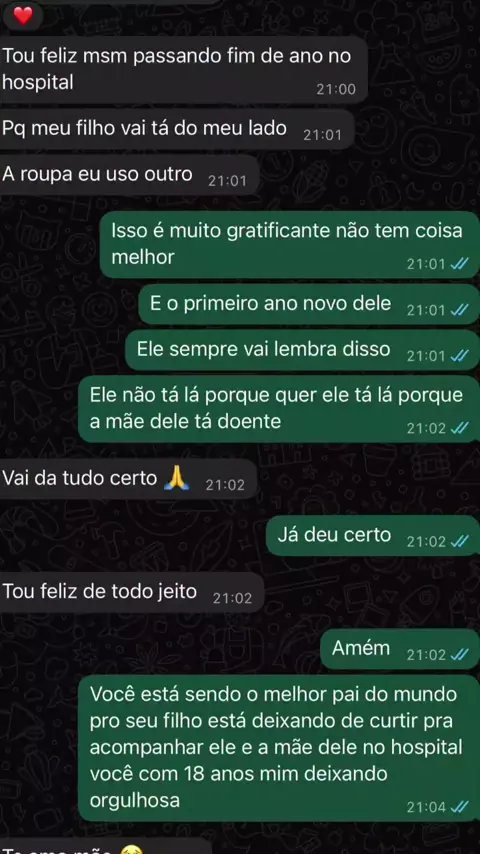Screen dimensions: 480x854
Task: Tap read checkmarks on 'Isso é muito gratificante' message
Action: coord(459,264)
